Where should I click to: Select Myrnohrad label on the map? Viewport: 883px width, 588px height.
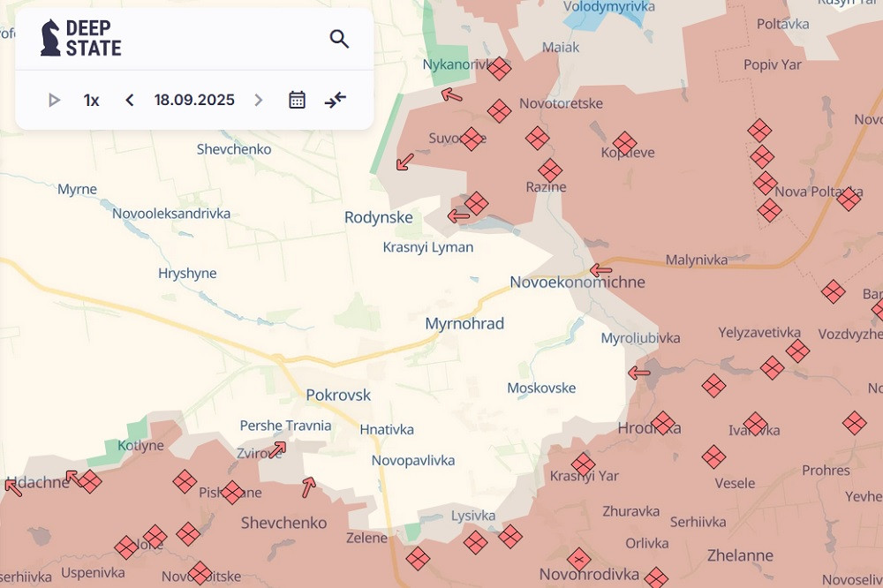(x=466, y=323)
